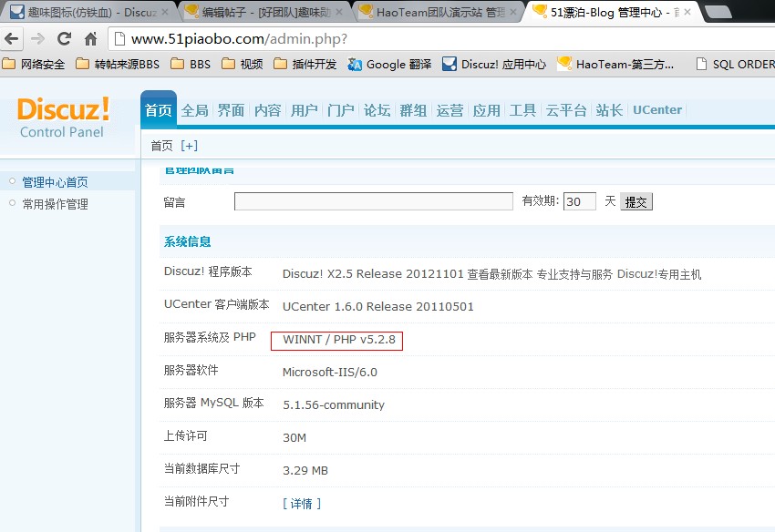The width and height of the screenshot is (775, 532).
Task: Open the 门户 admin menu
Action: 341,110
